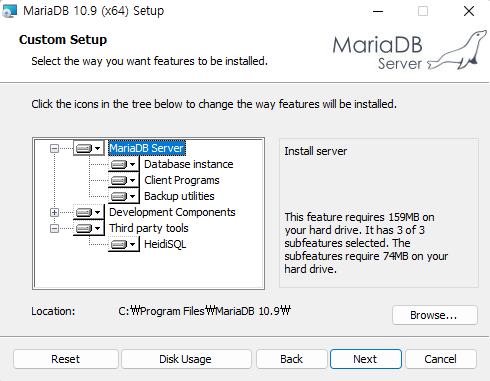Minimize the setup window
Image resolution: width=490 pixels, height=381 pixels.
point(378,11)
